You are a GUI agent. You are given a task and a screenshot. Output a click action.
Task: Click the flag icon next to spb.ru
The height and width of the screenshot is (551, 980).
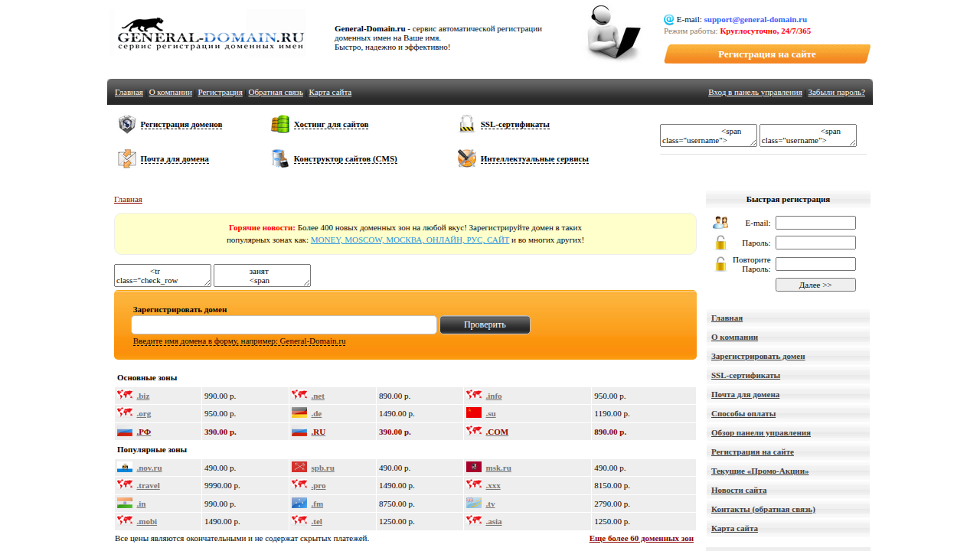tap(299, 467)
